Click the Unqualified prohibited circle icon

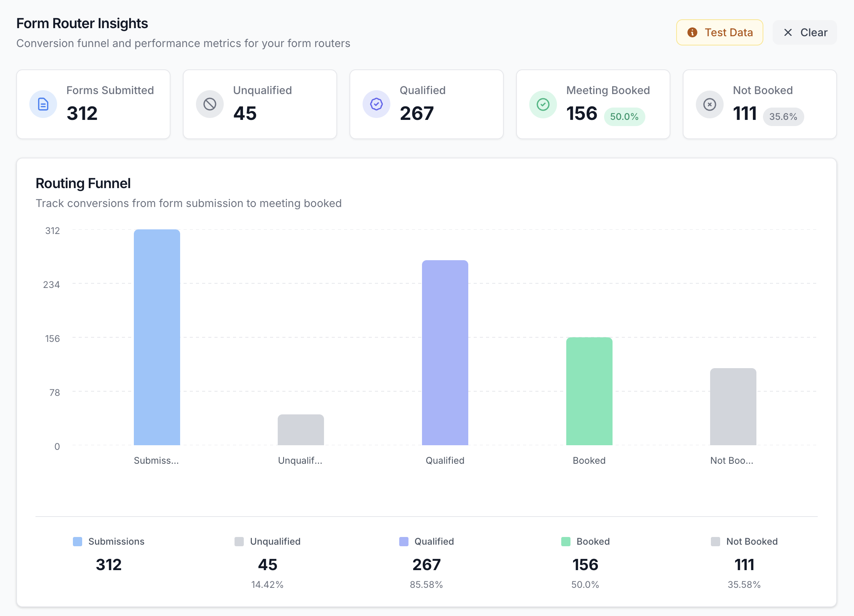tap(210, 104)
